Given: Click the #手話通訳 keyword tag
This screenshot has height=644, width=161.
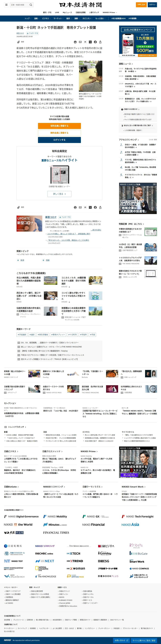Looking at the screenshot, I should pyautogui.click(x=22, y=334).
